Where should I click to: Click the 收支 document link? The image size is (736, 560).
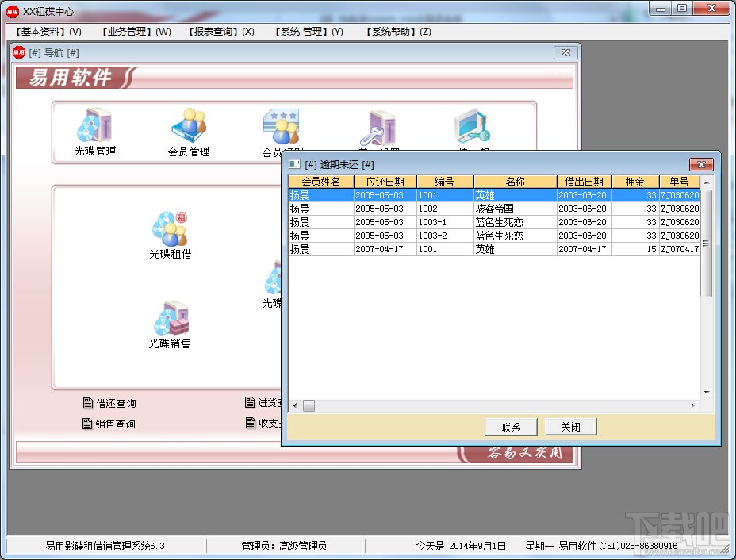(263, 423)
